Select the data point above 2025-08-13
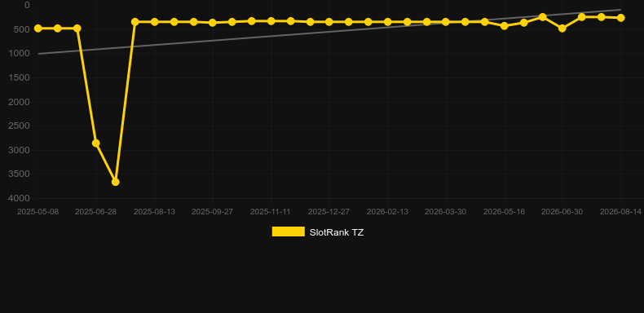Screen dimensions: 644x313 (x=154, y=22)
